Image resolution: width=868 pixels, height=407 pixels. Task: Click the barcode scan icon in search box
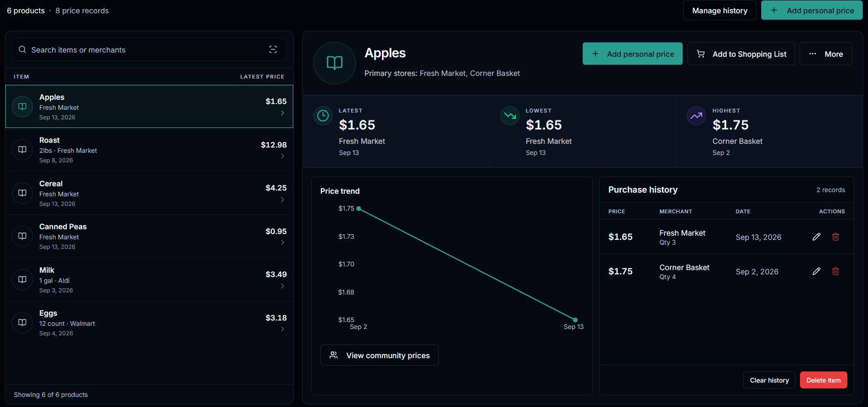[273, 49]
